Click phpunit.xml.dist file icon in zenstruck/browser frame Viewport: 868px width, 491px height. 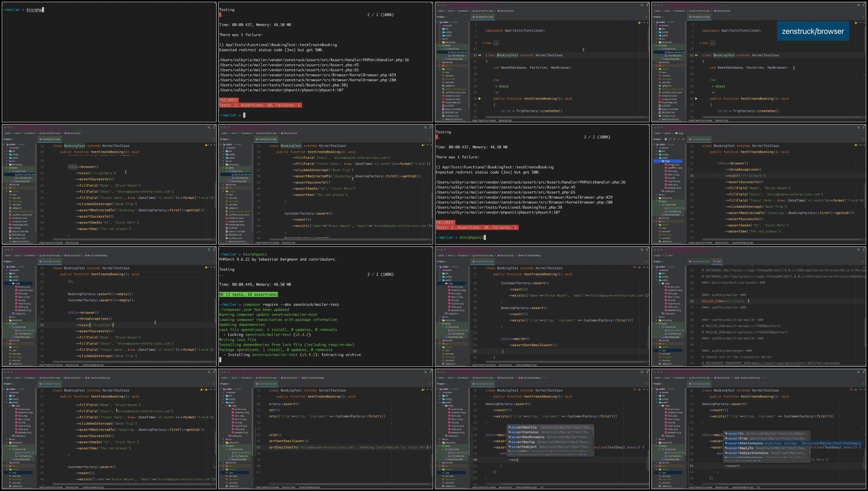tap(660, 109)
